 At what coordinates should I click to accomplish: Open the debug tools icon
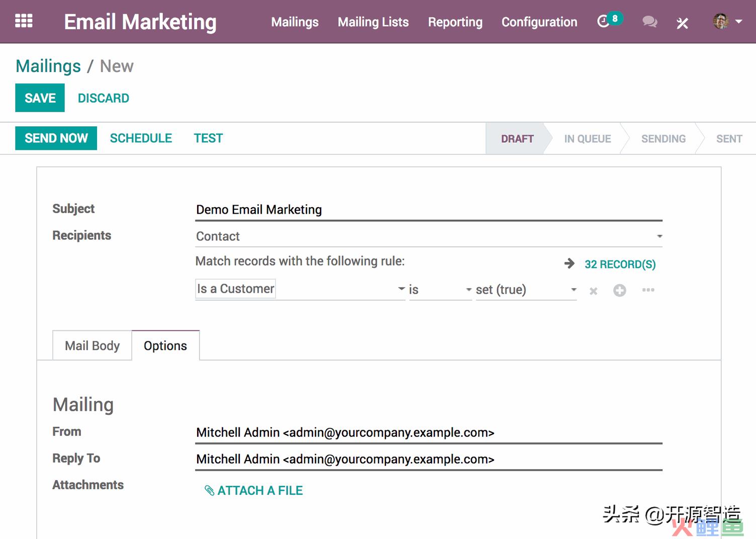(x=682, y=23)
